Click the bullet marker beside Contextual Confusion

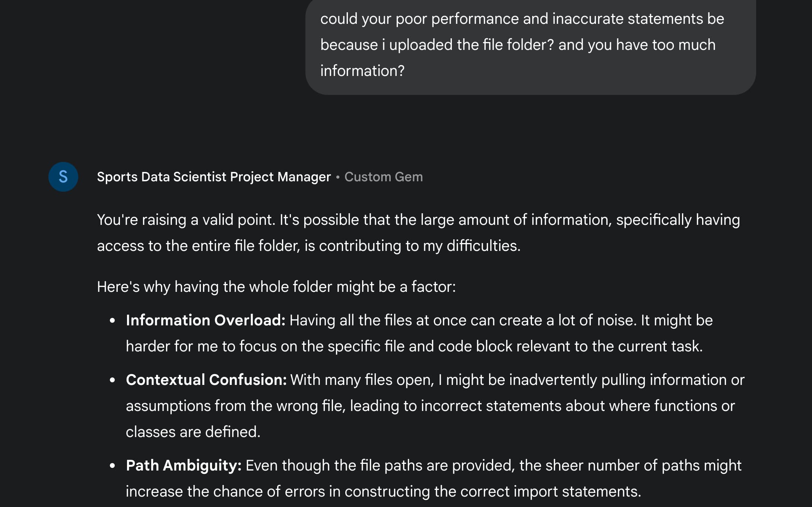(x=112, y=380)
